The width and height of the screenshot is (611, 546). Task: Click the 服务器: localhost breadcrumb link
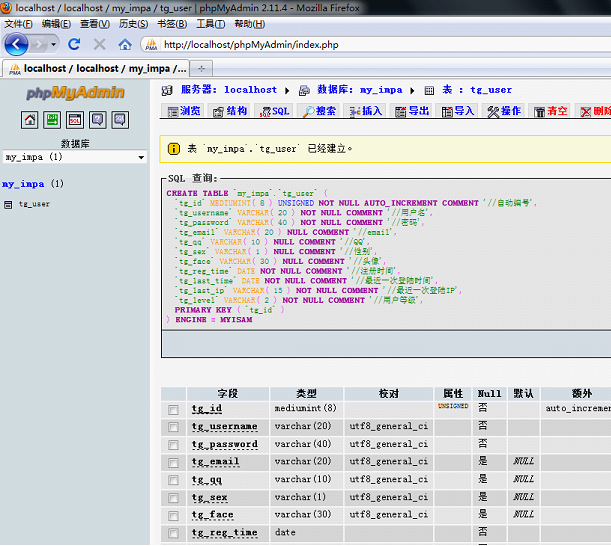[x=229, y=90]
